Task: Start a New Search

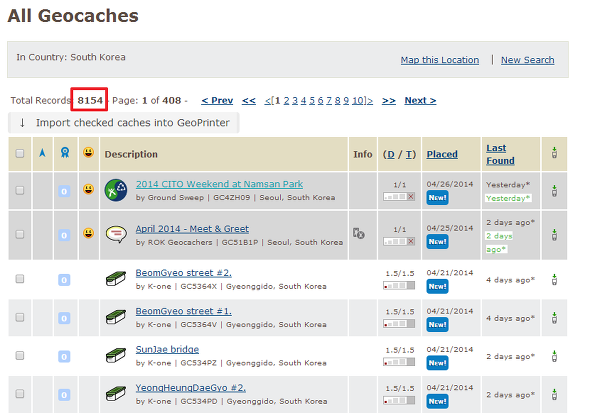Action: [528, 60]
